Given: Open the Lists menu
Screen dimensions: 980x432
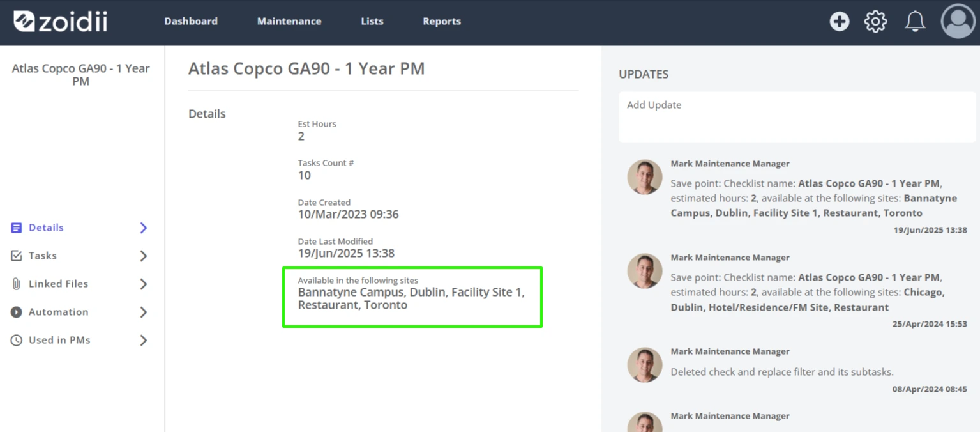Looking at the screenshot, I should (372, 21).
